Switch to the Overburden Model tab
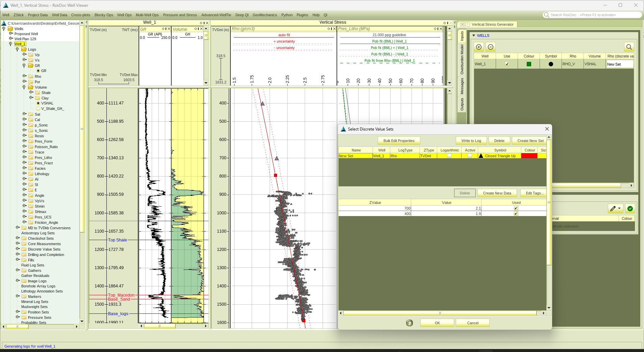The height and width of the screenshot is (352, 644). coord(462,60)
